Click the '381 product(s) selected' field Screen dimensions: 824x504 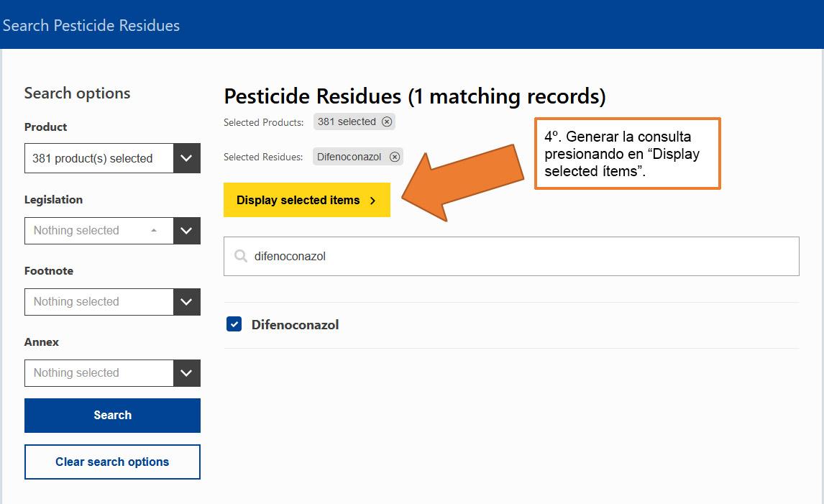[99, 158]
